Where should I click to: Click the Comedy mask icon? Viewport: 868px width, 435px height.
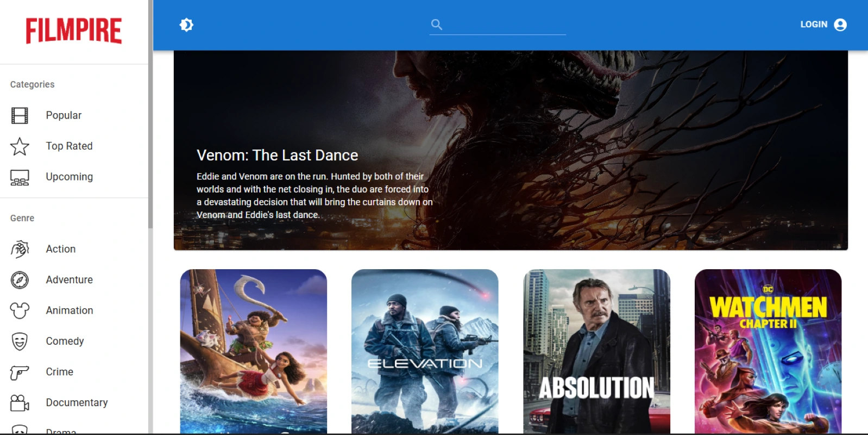click(20, 341)
